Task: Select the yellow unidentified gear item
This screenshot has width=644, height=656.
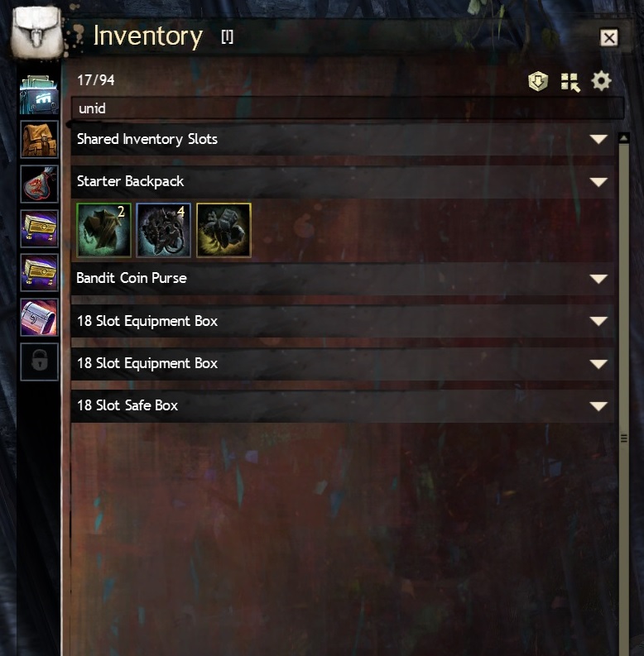Action: (x=223, y=230)
